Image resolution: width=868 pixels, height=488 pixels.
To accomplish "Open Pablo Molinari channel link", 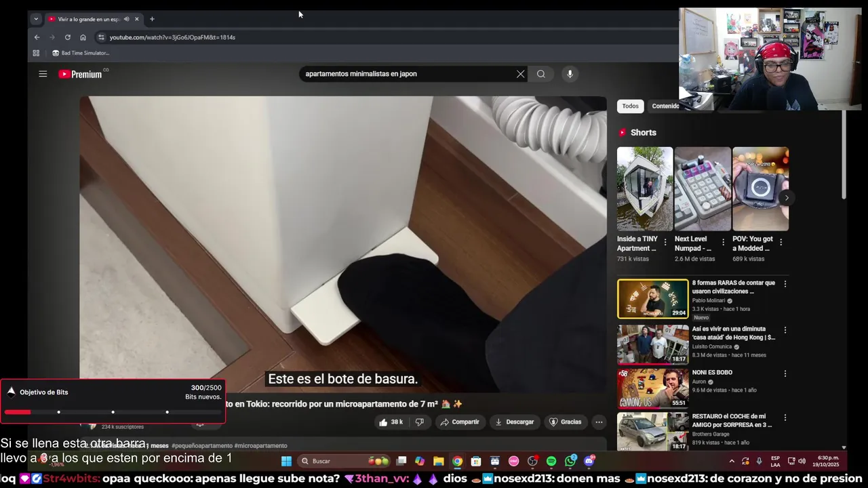I will [709, 300].
